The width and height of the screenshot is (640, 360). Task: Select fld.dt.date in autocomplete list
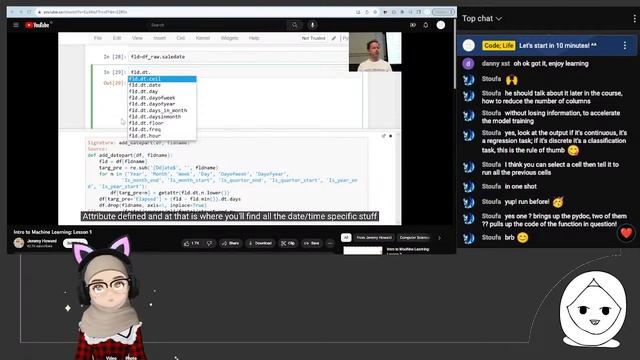[x=162, y=85]
